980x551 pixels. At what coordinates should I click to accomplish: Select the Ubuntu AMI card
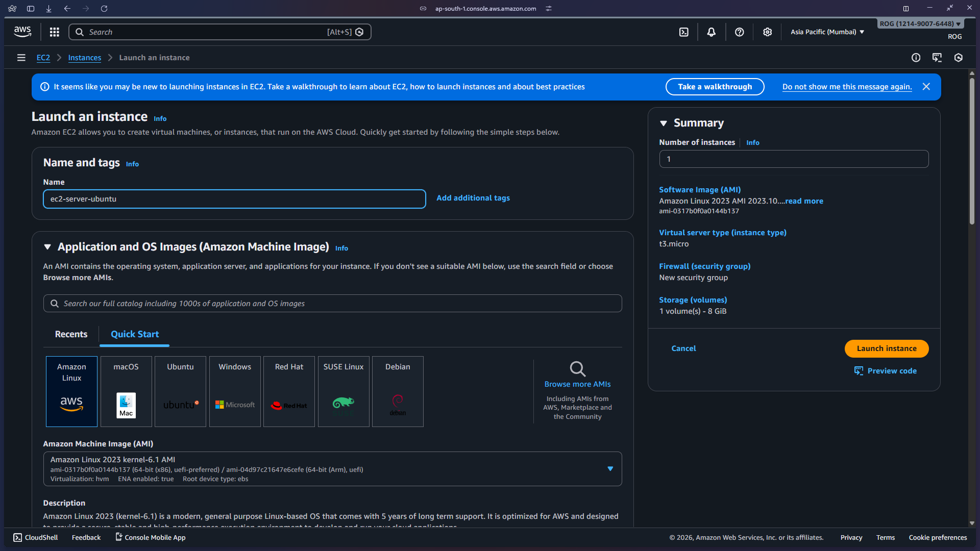[x=180, y=391]
